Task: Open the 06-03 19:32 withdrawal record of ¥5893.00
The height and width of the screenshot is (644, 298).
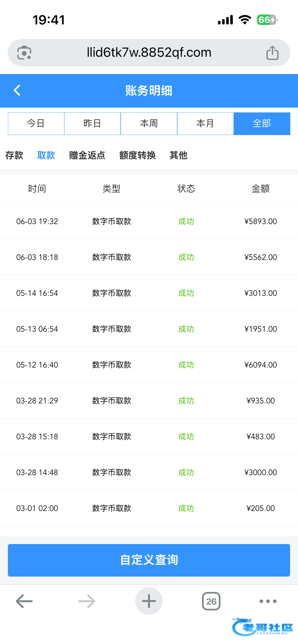Action: tap(149, 221)
